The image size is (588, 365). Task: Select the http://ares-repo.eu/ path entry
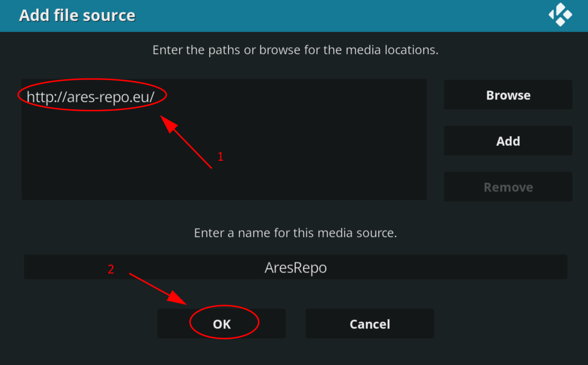tap(90, 96)
